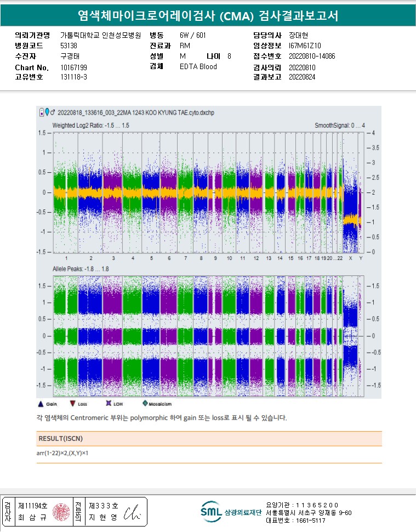Click the Chart No. value 10167199
The height and width of the screenshot is (532, 416).
73,67
